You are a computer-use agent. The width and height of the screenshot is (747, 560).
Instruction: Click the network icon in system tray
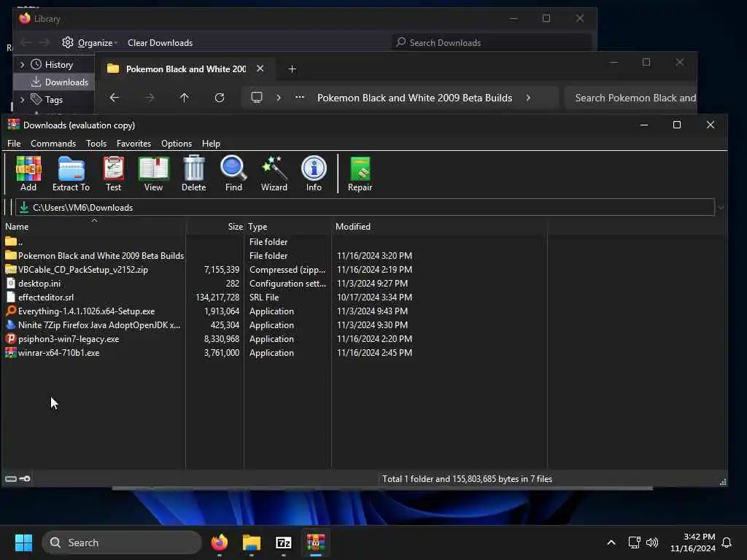(x=634, y=542)
